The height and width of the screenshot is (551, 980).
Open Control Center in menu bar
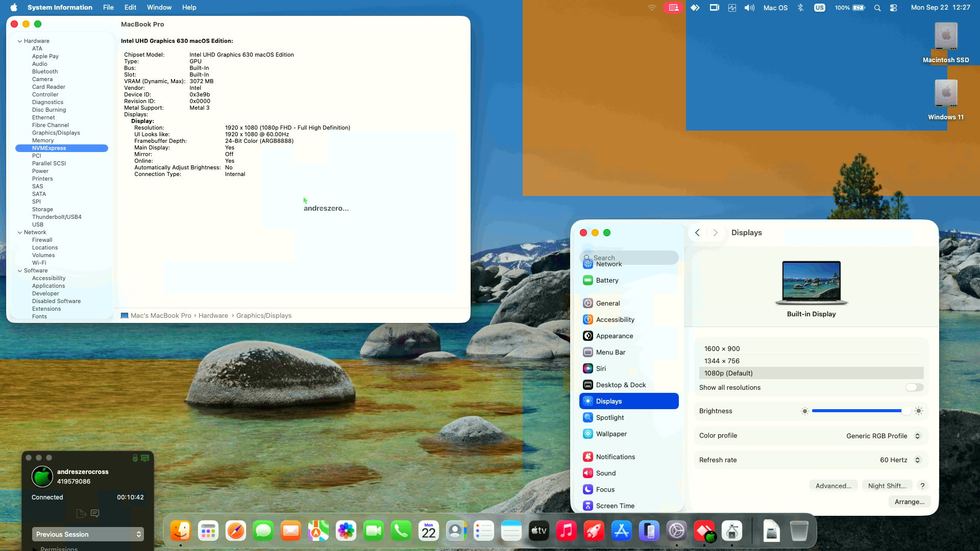pyautogui.click(x=893, y=8)
